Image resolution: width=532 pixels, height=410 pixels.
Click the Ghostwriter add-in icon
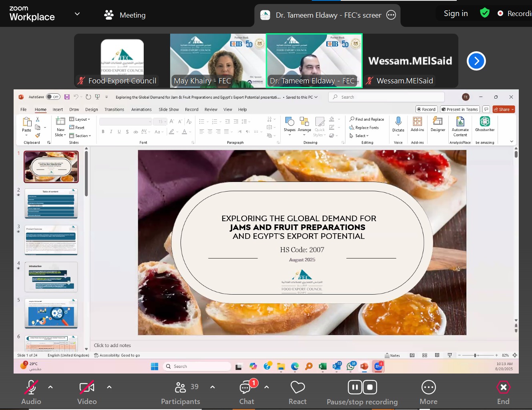coord(485,124)
